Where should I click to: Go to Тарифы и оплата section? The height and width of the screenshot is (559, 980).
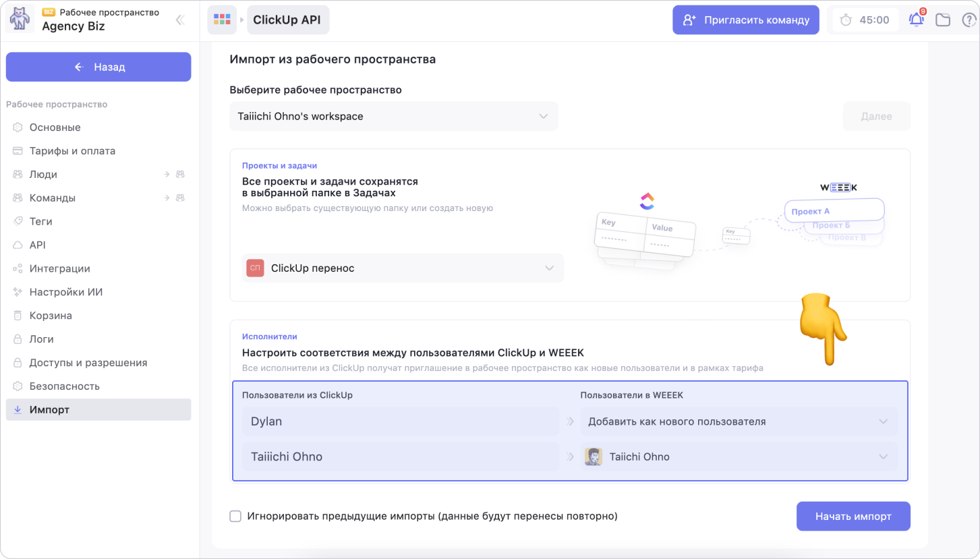[72, 151]
